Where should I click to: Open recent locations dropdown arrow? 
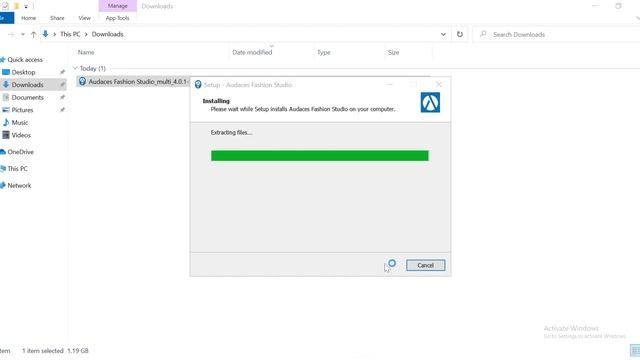pos(23,34)
